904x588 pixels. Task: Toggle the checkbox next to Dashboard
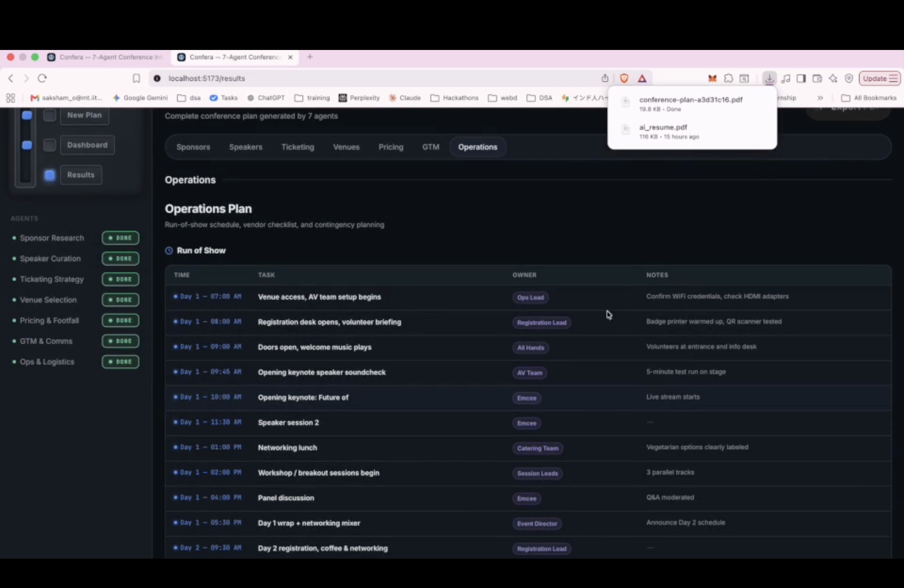[x=50, y=145]
